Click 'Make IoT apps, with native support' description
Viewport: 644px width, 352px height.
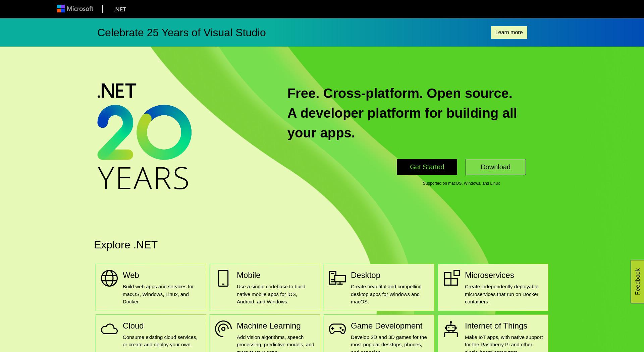tap(504, 343)
